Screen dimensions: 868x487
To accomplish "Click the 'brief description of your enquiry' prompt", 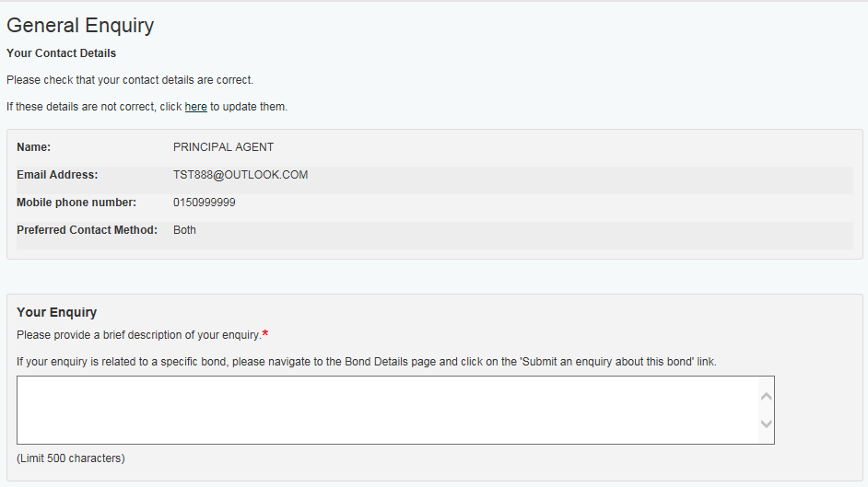I will [138, 335].
